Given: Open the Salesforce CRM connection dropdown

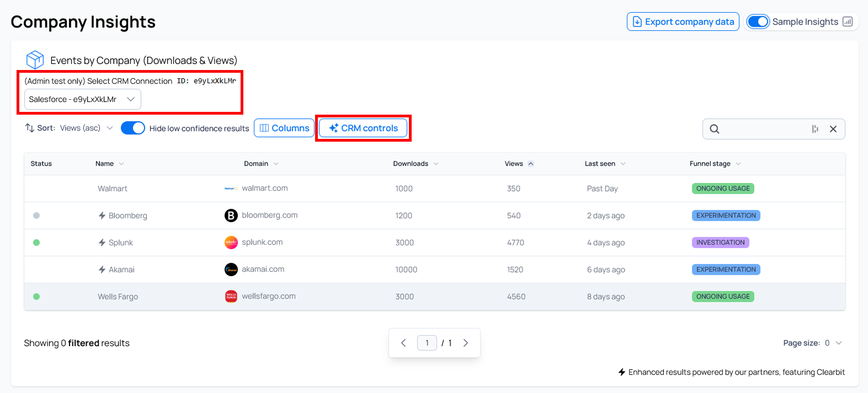Looking at the screenshot, I should click(x=83, y=99).
